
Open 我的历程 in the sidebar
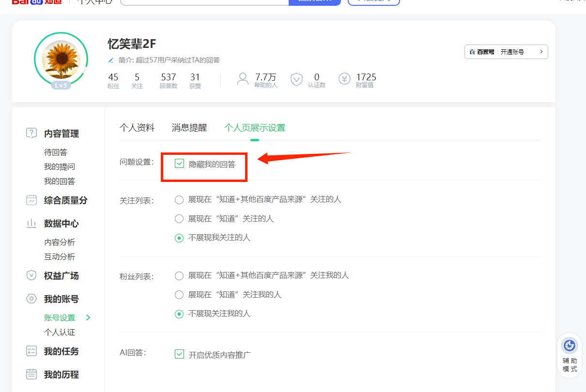click(x=62, y=375)
